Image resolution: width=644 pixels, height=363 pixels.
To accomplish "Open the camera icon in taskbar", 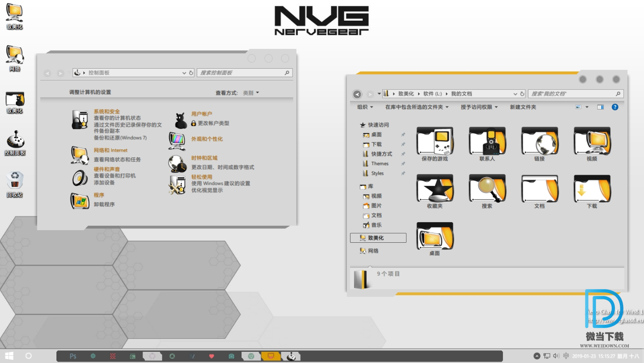I will coord(231,356).
